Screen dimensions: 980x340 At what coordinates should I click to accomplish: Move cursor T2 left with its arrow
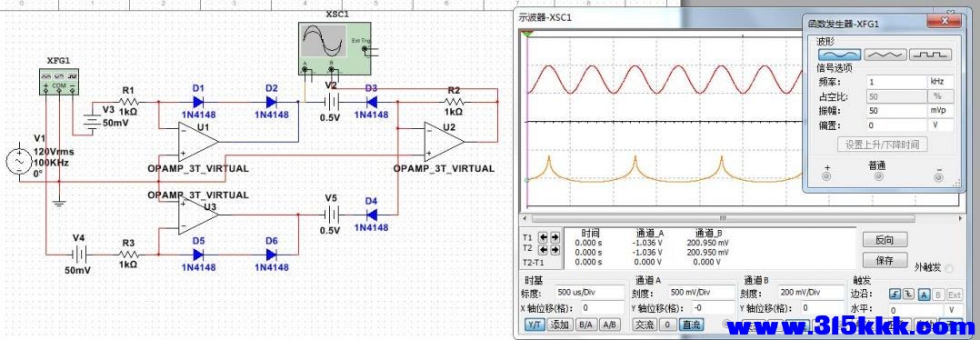(542, 250)
